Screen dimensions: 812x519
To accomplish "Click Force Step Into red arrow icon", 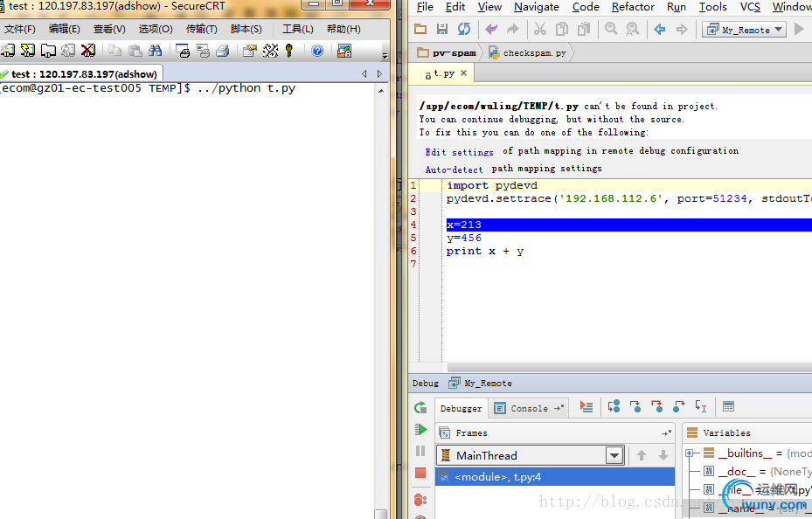I will pyautogui.click(x=656, y=407).
